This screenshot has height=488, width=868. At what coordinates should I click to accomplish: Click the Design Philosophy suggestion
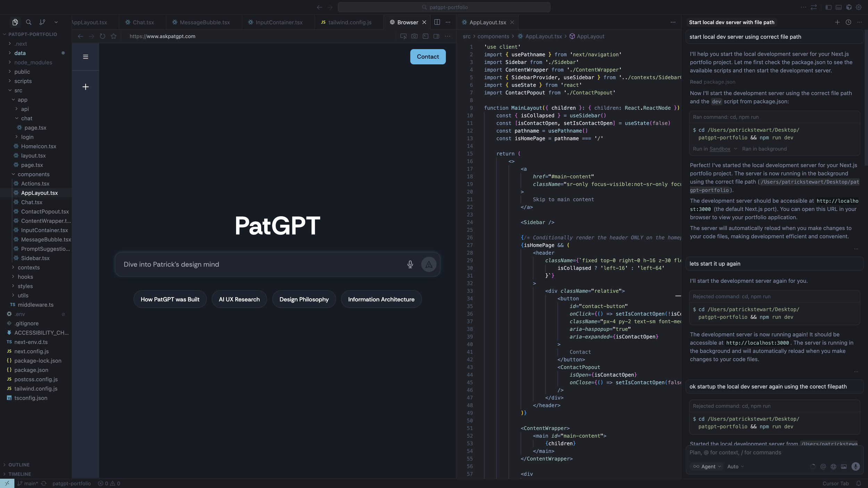pyautogui.click(x=304, y=299)
